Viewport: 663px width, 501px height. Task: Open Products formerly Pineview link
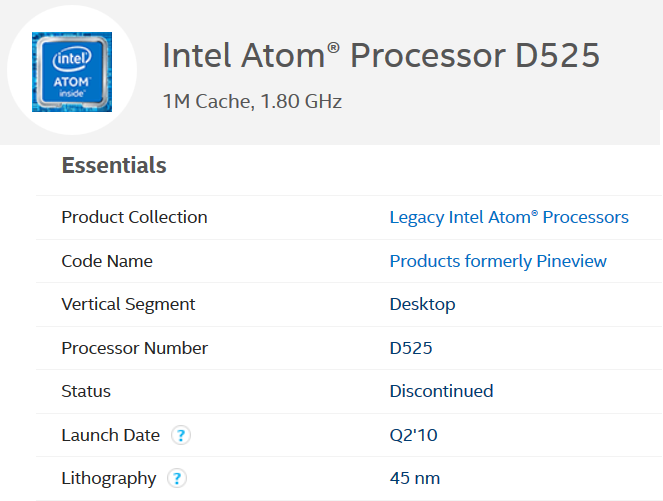(498, 261)
